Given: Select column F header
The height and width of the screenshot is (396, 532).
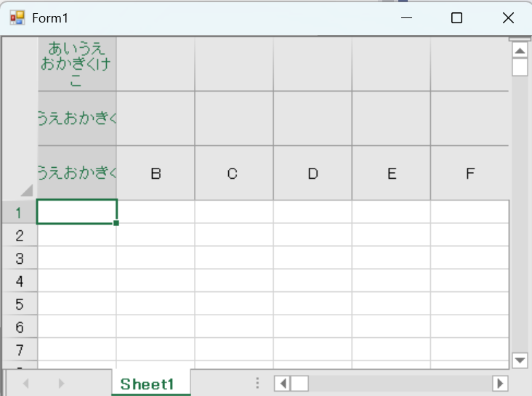Looking at the screenshot, I should coord(469,173).
